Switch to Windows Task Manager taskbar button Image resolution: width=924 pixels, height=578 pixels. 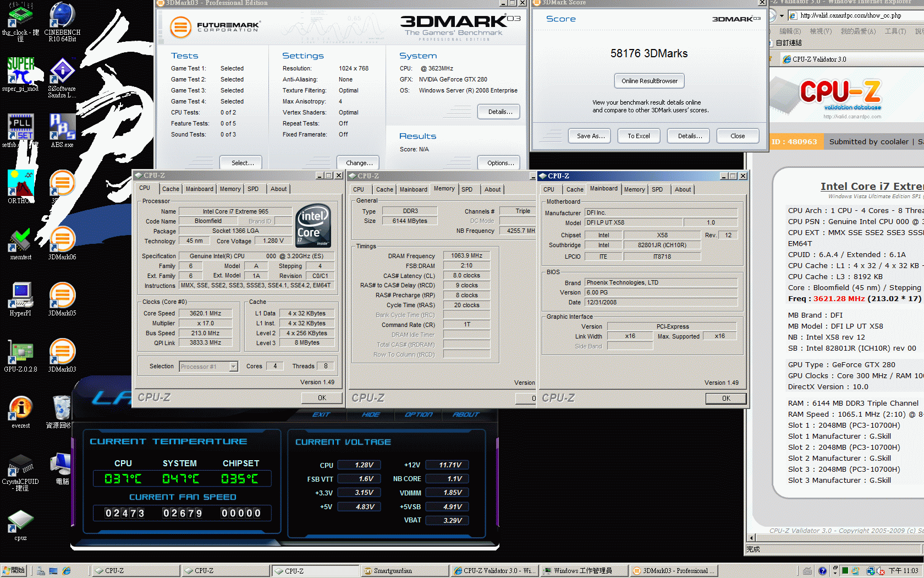tap(583, 571)
